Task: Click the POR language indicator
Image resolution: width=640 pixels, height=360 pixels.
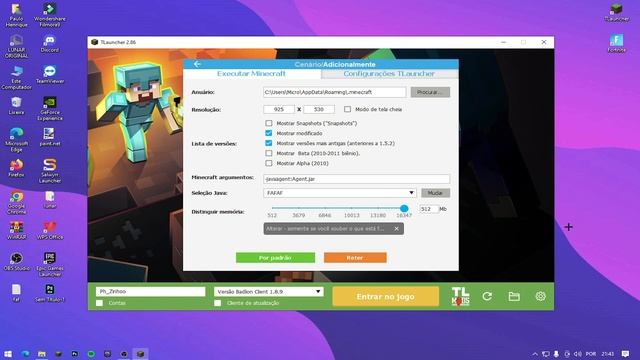Action: pyautogui.click(x=590, y=353)
